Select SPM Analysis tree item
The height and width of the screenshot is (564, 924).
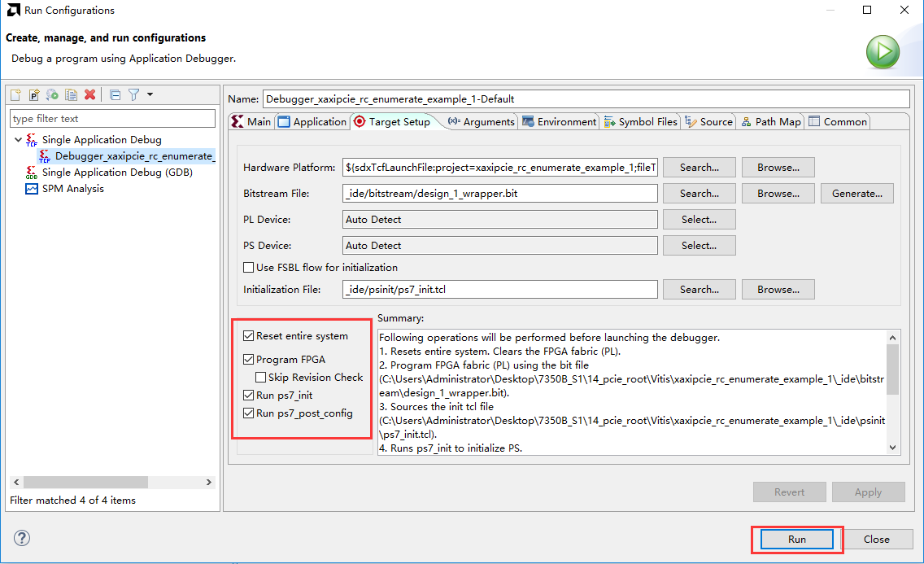(72, 189)
